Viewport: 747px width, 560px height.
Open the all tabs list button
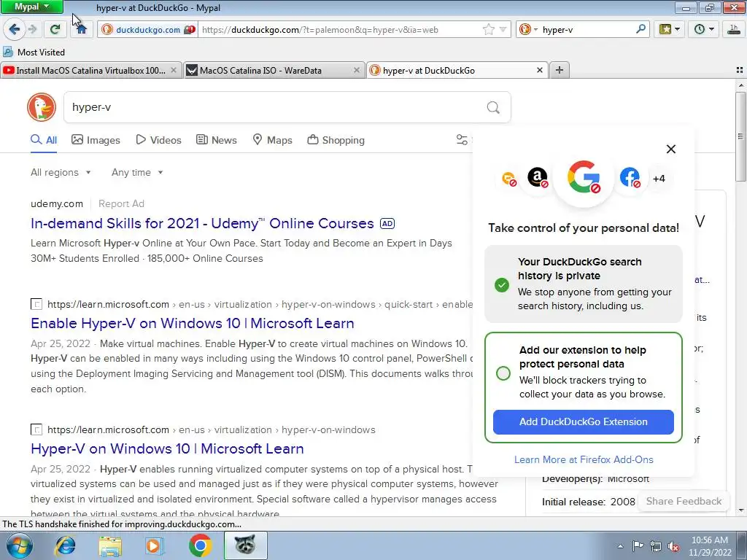[740, 70]
